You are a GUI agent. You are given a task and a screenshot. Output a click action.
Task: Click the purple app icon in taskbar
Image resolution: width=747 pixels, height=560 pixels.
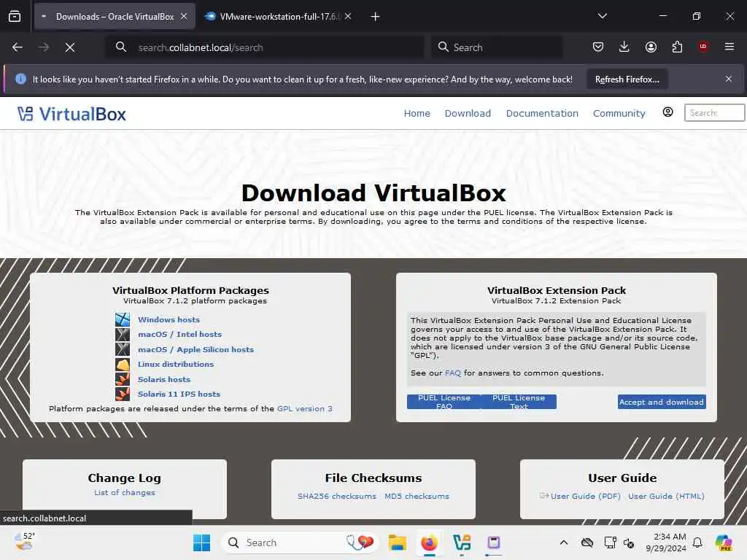(494, 542)
